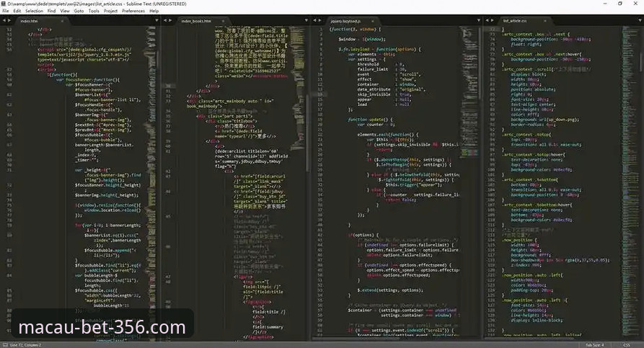The image size is (644, 348).
Task: Click 'text-align: center;' line in list_article.css
Action: point(533,104)
